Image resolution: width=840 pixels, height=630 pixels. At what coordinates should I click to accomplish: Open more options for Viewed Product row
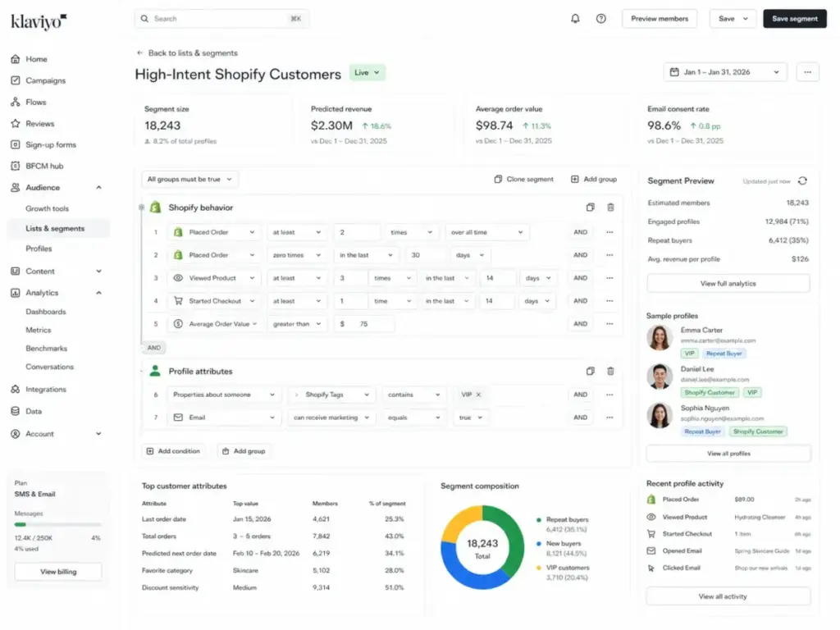[609, 278]
